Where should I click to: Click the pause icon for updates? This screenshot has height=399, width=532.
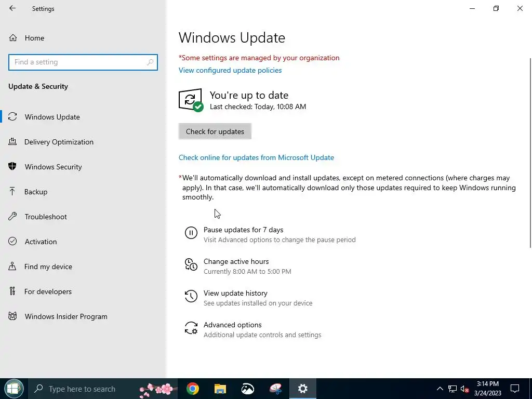pyautogui.click(x=191, y=233)
